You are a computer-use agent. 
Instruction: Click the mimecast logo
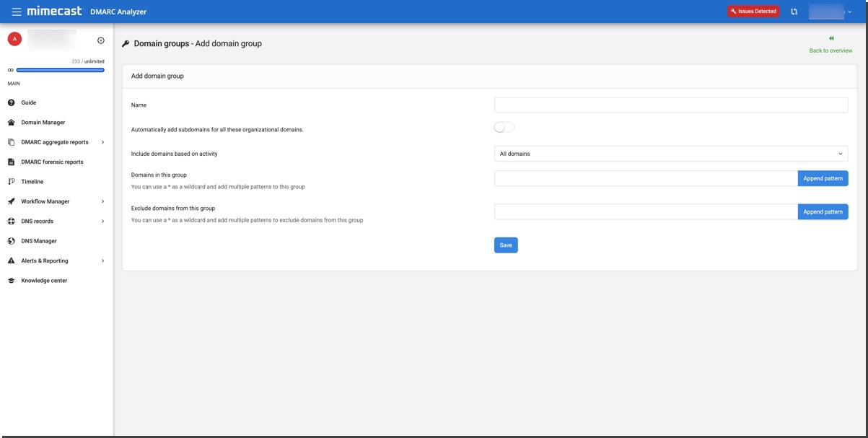point(54,11)
